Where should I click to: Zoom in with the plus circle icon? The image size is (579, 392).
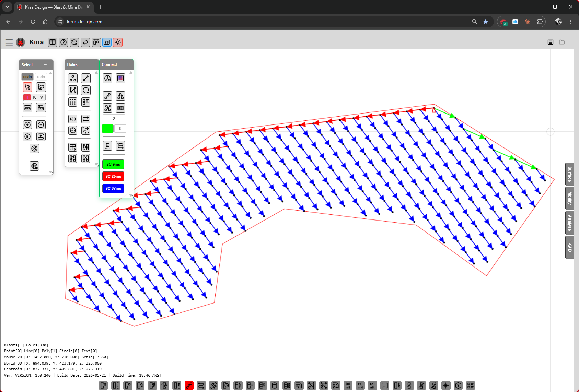(28, 125)
